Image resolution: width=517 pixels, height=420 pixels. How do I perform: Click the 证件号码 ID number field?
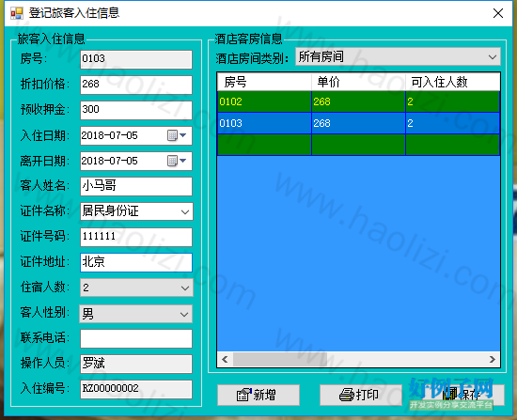tap(136, 237)
